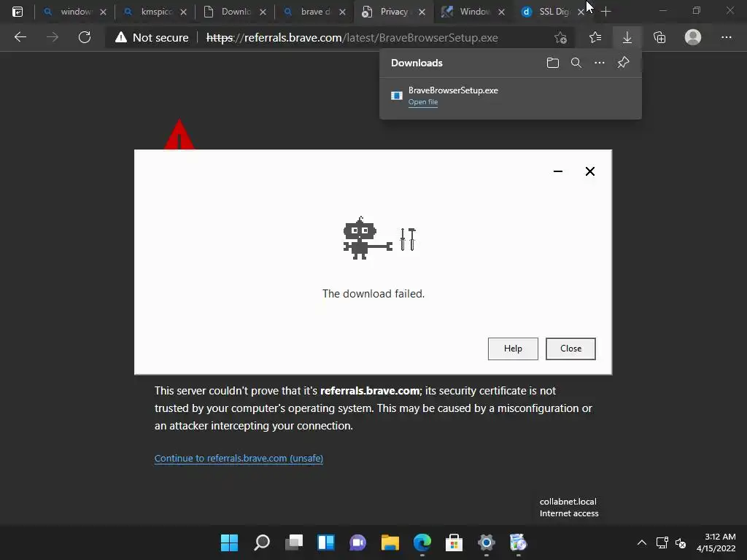Open Windows Start menu
The height and width of the screenshot is (560, 747).
point(229,542)
